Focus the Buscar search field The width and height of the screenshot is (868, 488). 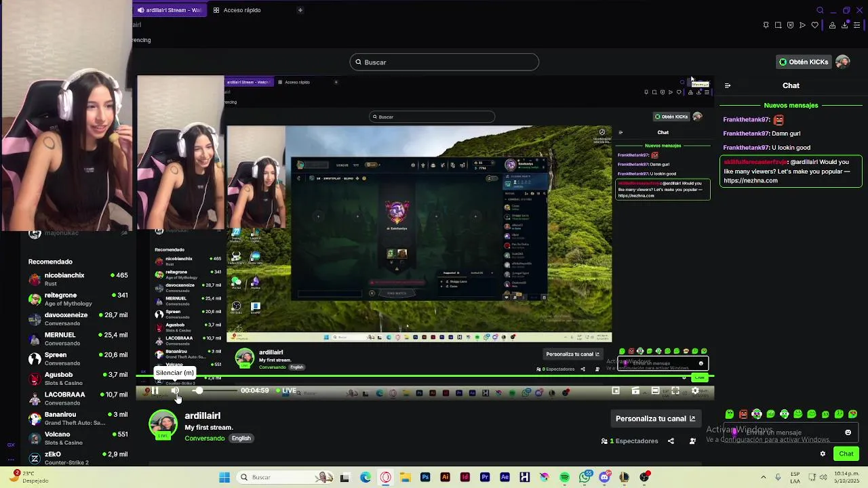[x=444, y=62]
